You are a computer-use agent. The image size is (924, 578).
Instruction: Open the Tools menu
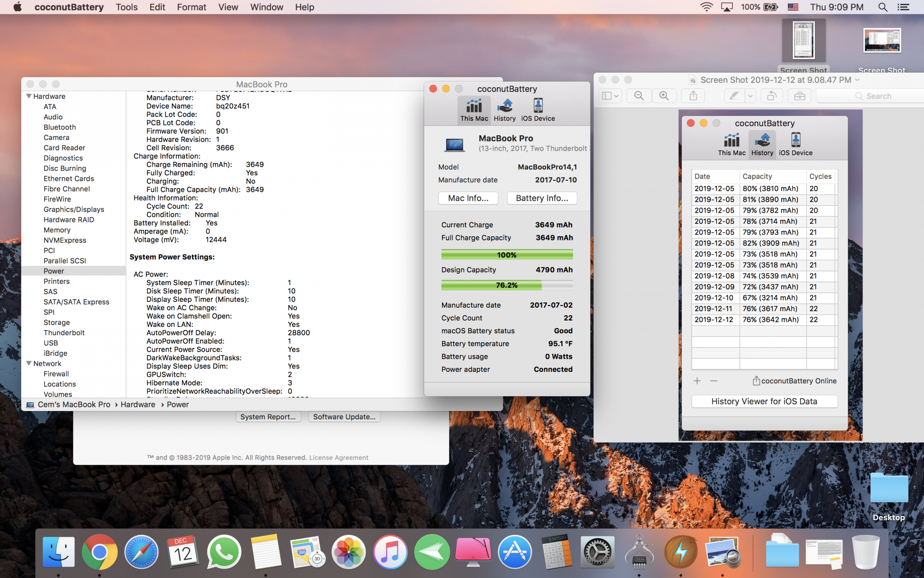click(127, 7)
